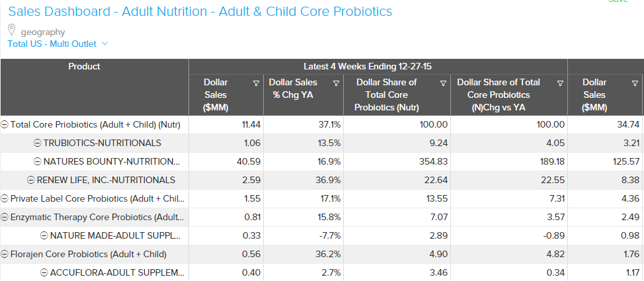Screen dimensions: 644x281
Task: Open the Total US - Multi Outlet dropdown
Action: tap(58, 44)
